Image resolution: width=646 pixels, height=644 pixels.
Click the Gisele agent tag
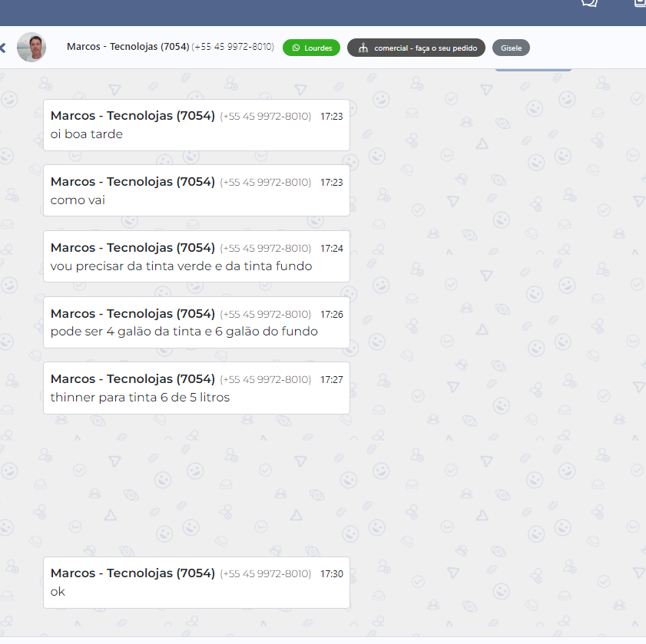511,48
